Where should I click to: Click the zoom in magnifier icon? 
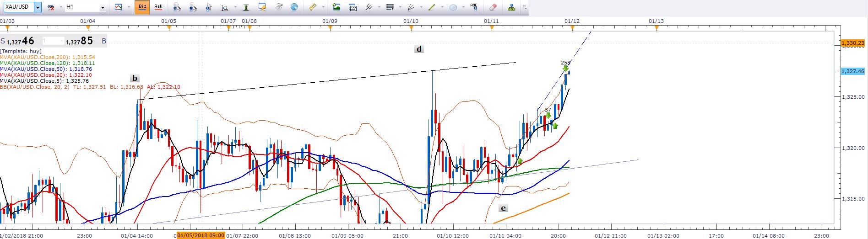click(x=177, y=7)
